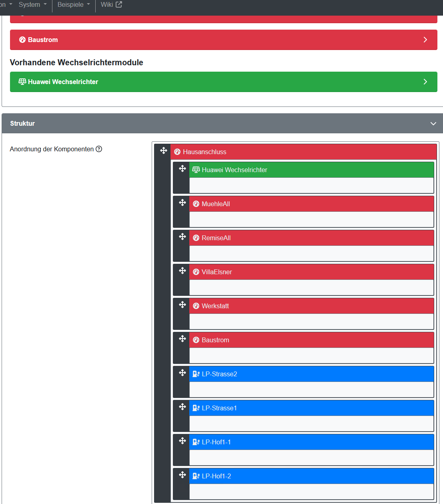This screenshot has width=443, height=504.
Task: Click the charging station icon of LP-Strasse2
Action: click(196, 374)
